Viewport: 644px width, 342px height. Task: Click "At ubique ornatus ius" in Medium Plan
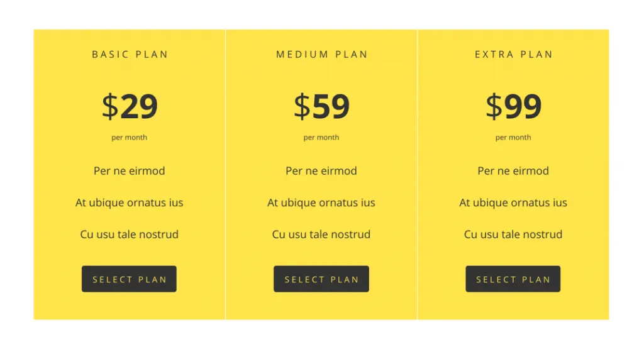click(x=321, y=203)
